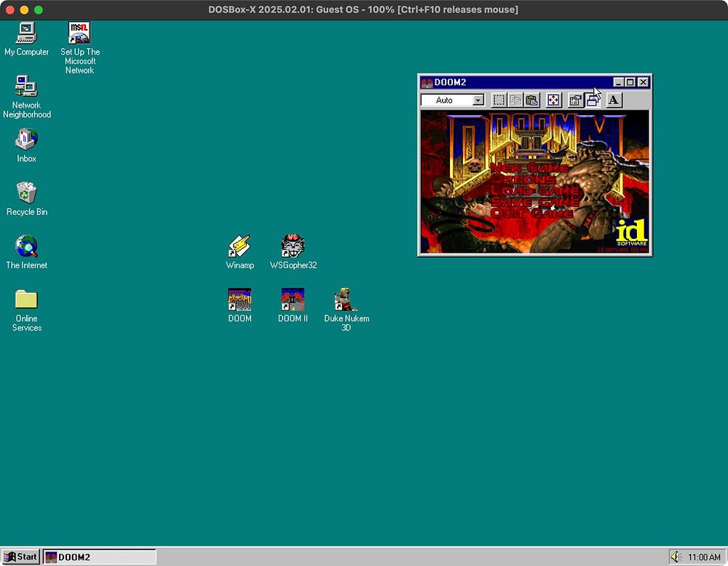The width and height of the screenshot is (728, 566).
Task: Click the green DOSBox-X zoom button
Action: click(39, 9)
